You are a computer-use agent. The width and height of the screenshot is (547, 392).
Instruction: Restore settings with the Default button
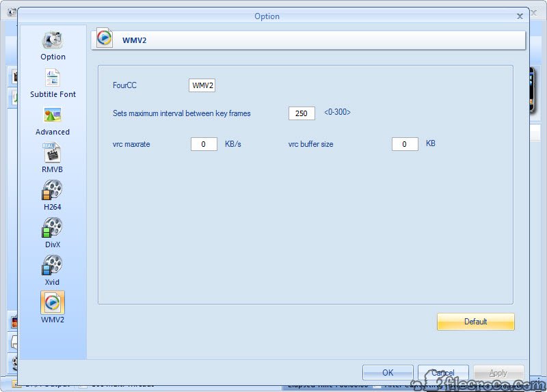475,321
